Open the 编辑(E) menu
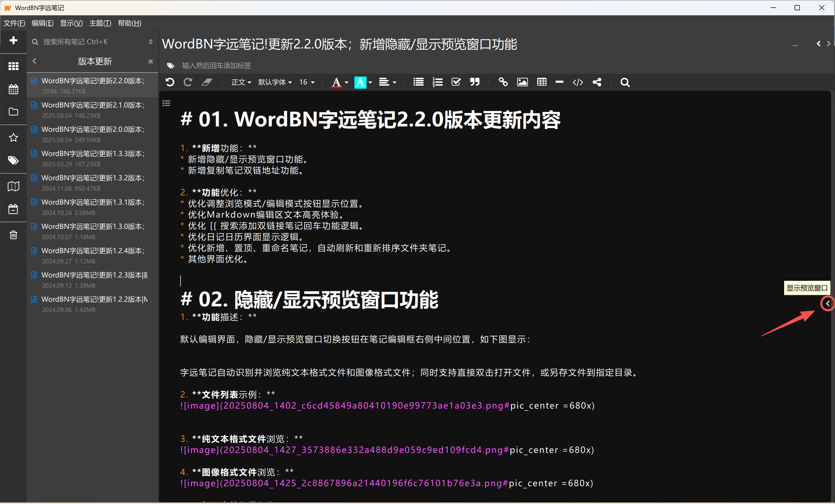Viewport: 835px width, 504px height. click(x=42, y=23)
